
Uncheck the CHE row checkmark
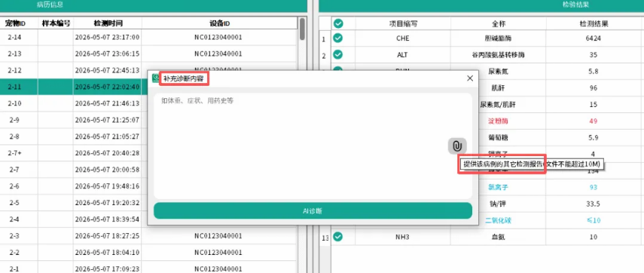(x=338, y=38)
